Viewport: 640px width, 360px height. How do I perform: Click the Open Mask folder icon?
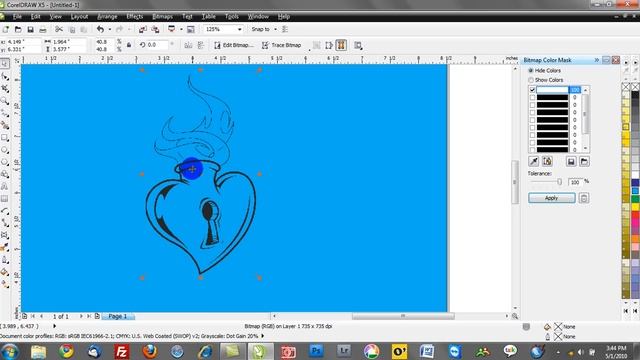584,162
